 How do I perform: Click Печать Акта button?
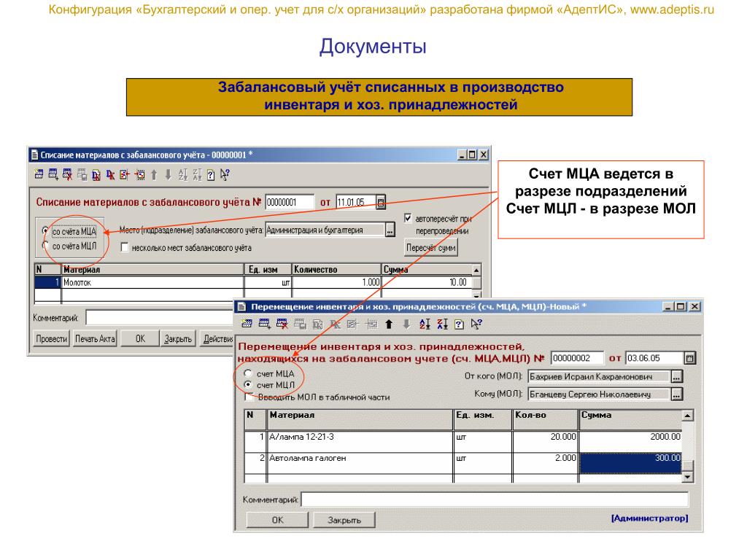pos(95,338)
